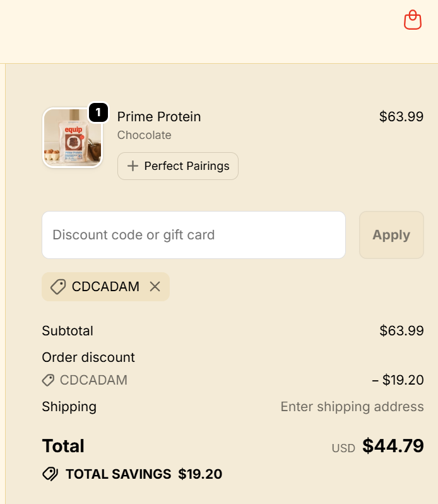Click the USD currency label
The image size is (438, 504).
click(x=343, y=448)
